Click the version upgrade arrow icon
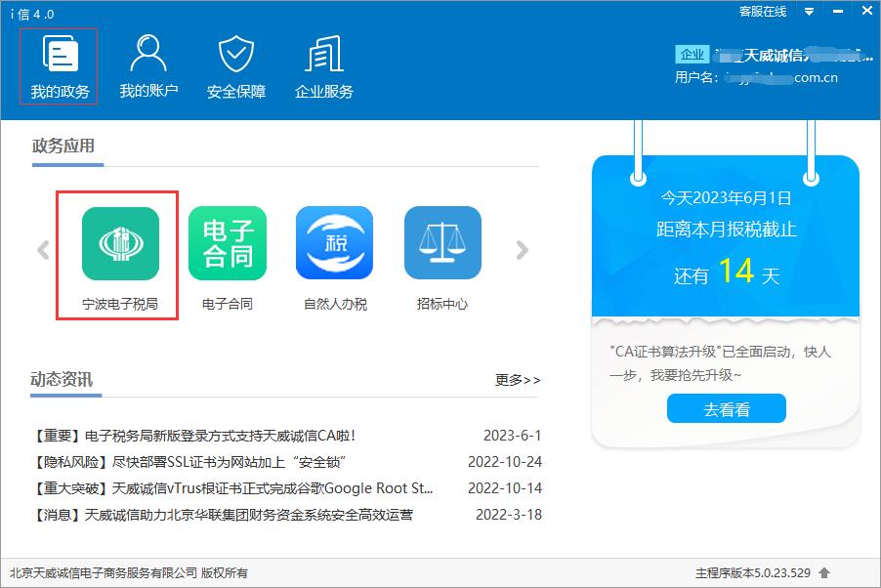881x588 pixels. point(824,572)
